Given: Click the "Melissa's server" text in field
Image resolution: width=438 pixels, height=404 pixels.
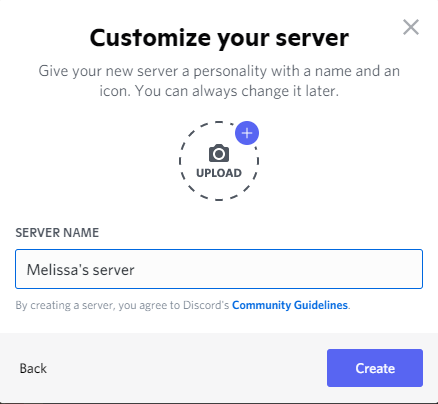Looking at the screenshot, I should coord(81,269).
